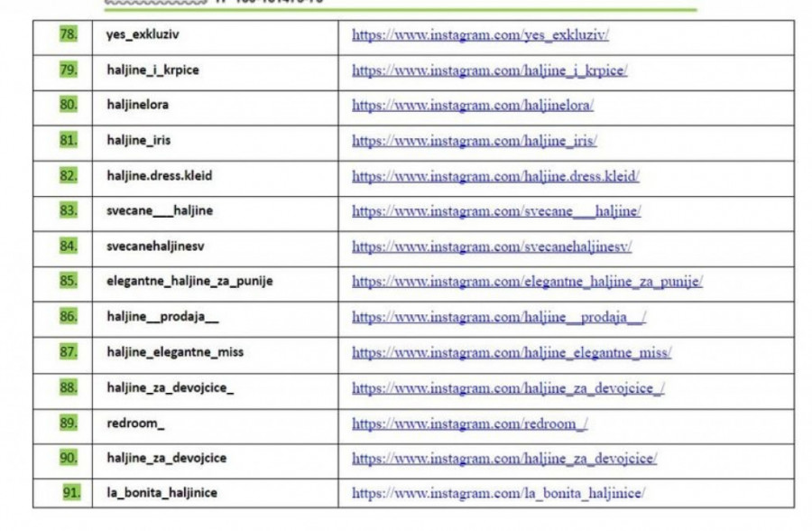Select the name cell elegantne_haljine_za_punije
Viewport: 812px width, 531px height.
[189, 282]
